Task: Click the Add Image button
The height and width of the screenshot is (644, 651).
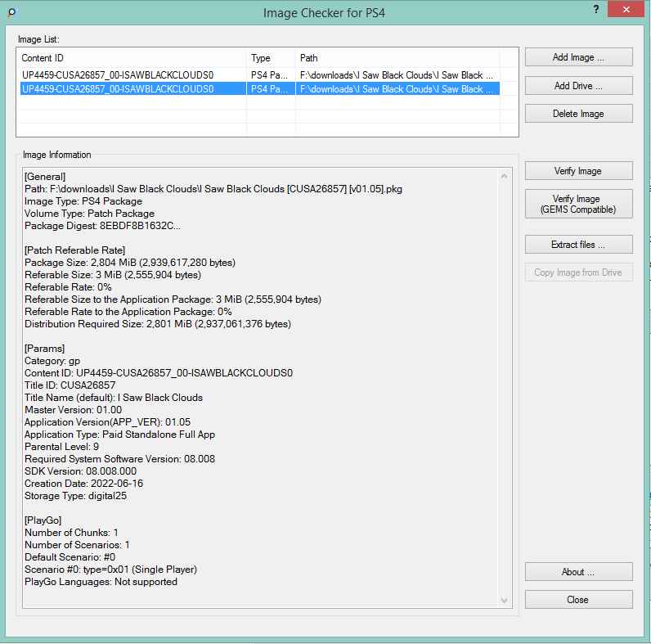Action: [x=579, y=57]
